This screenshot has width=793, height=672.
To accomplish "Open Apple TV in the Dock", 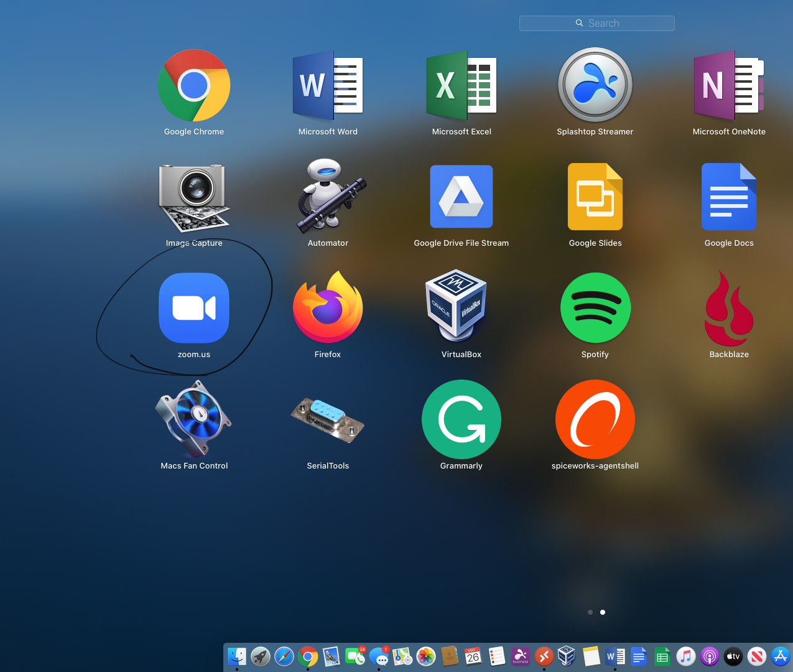I will point(733,656).
